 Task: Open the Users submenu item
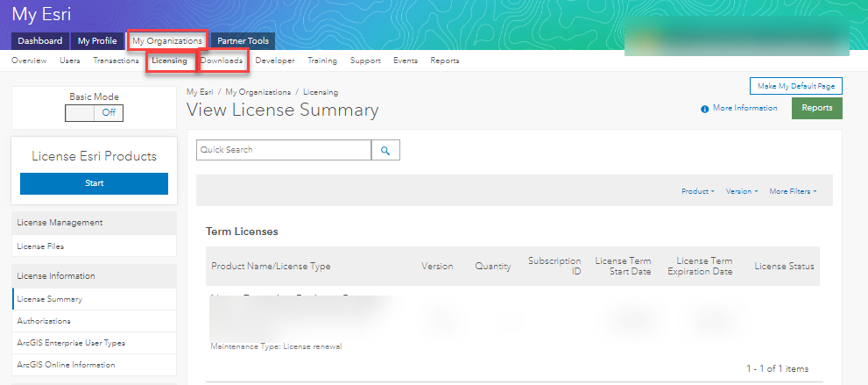(70, 61)
